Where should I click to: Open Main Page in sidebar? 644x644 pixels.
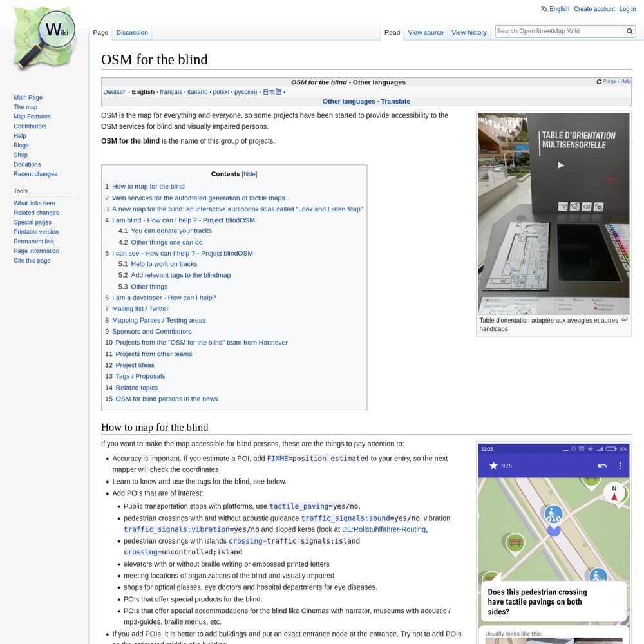tap(28, 97)
